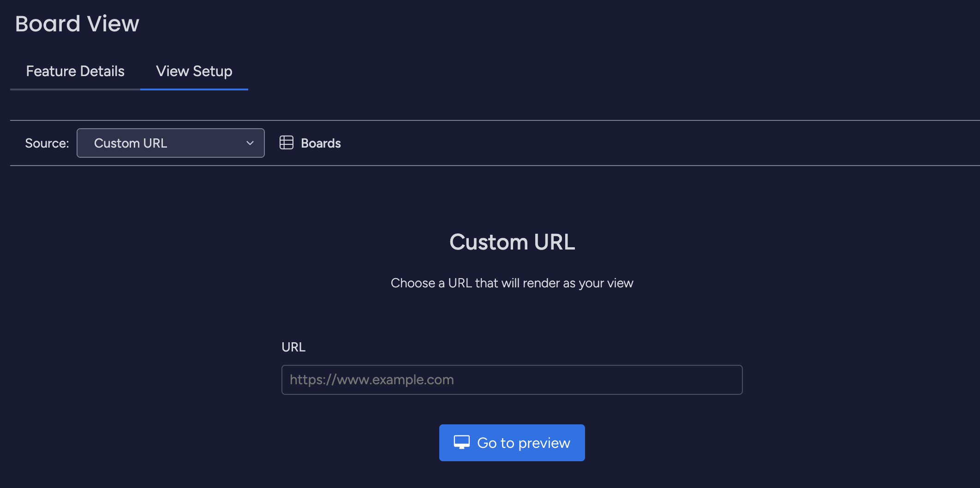Click the blue underline beneath View Setup
Image resolution: width=980 pixels, height=488 pixels.
194,89
